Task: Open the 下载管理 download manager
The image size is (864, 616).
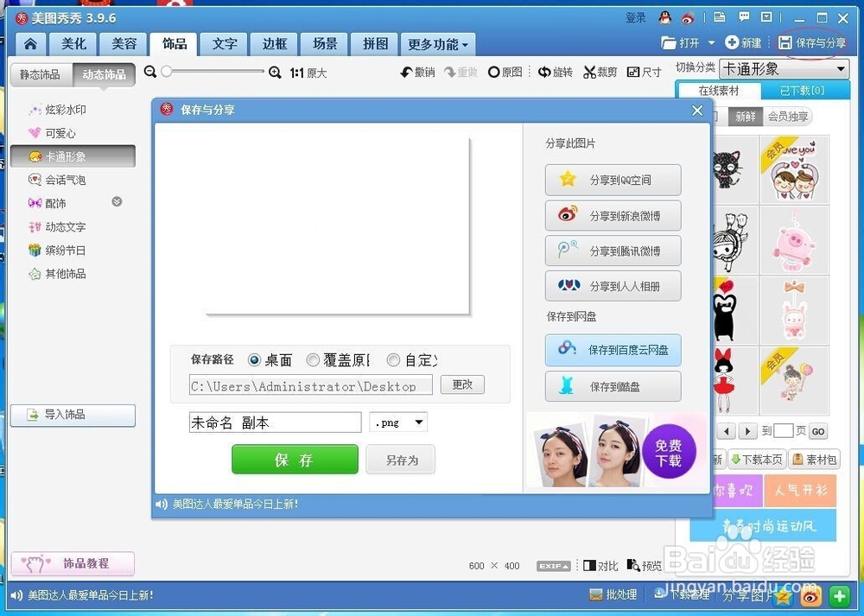Action: coord(683,594)
